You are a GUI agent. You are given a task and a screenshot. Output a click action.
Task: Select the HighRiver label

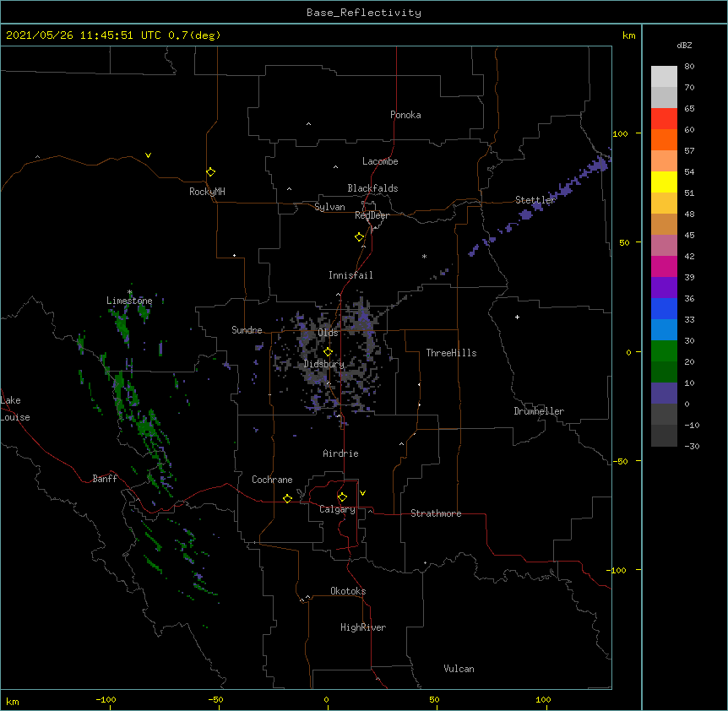(363, 627)
